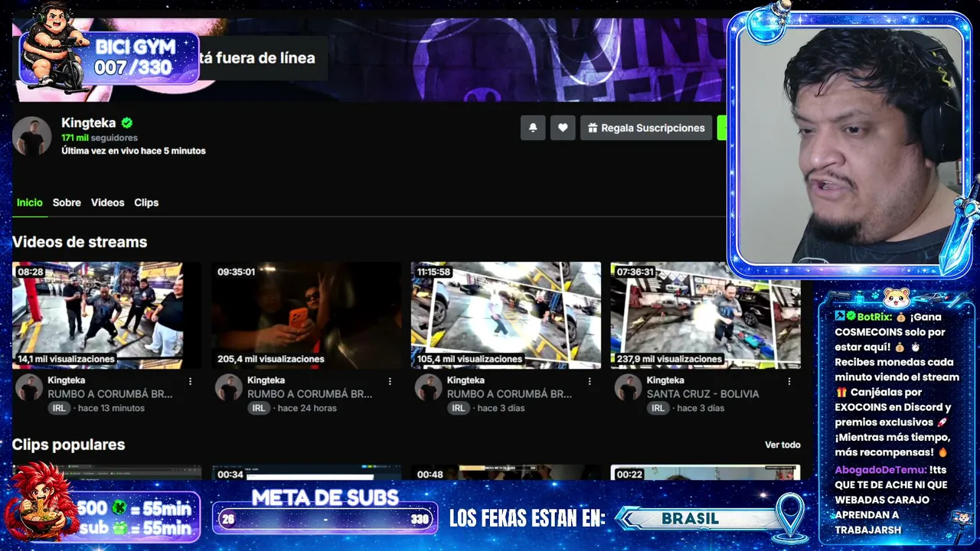Play the 09:35:01 stream video thumbnail
The image size is (980, 551).
306,315
